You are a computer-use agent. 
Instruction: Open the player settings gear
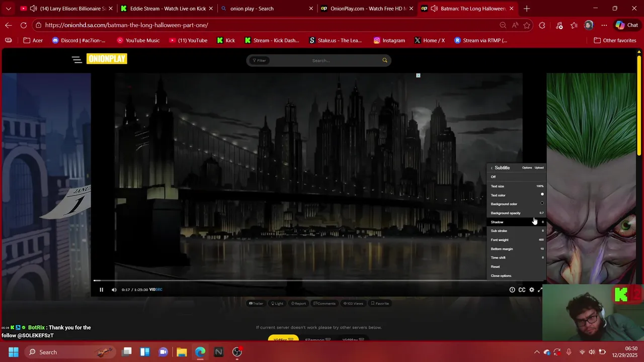coord(531,290)
